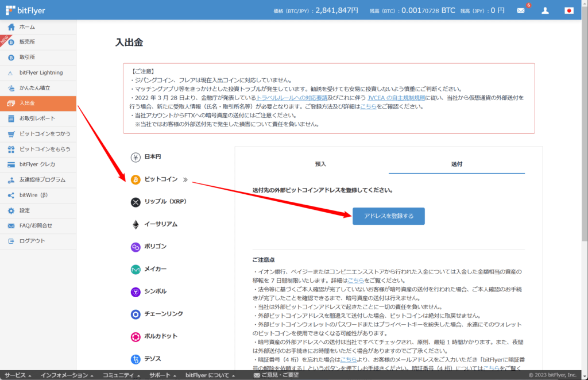Switch to the 預入 tab
The width and height of the screenshot is (588, 380).
[320, 164]
